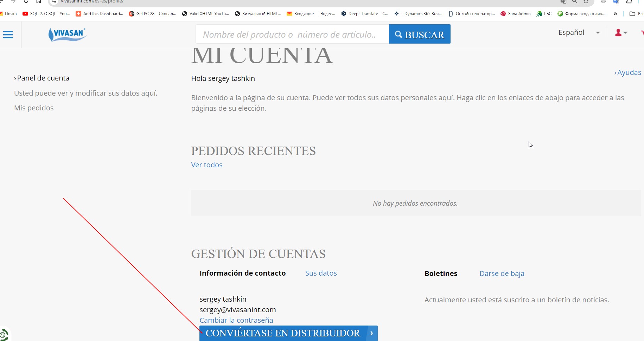644x341 pixels.
Task: Click the browser address bar URL
Action: 92,1
